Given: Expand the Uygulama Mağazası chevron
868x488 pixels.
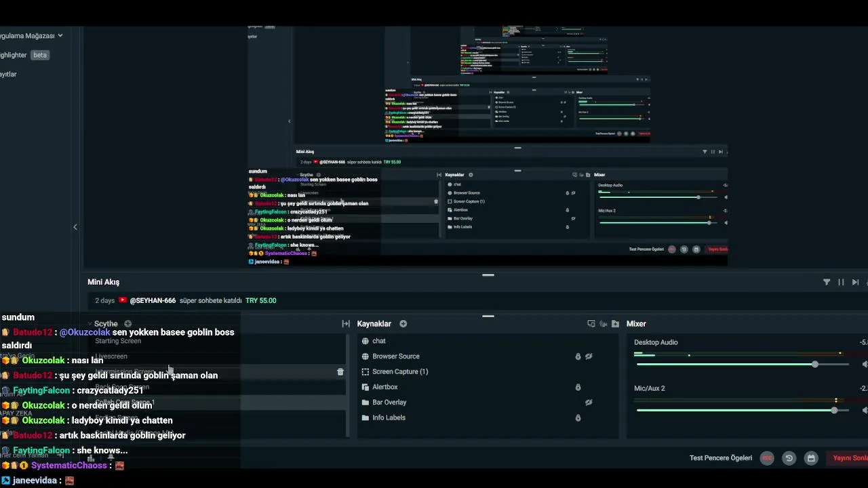Looking at the screenshot, I should tap(60, 36).
